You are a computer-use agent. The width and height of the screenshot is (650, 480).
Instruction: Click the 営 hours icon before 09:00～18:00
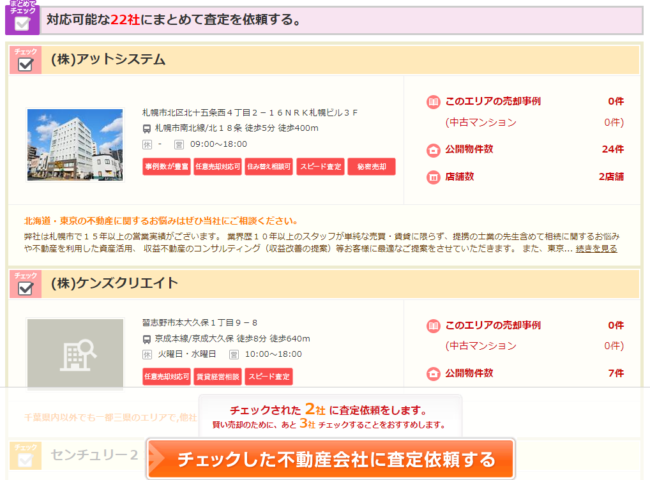[x=179, y=144]
